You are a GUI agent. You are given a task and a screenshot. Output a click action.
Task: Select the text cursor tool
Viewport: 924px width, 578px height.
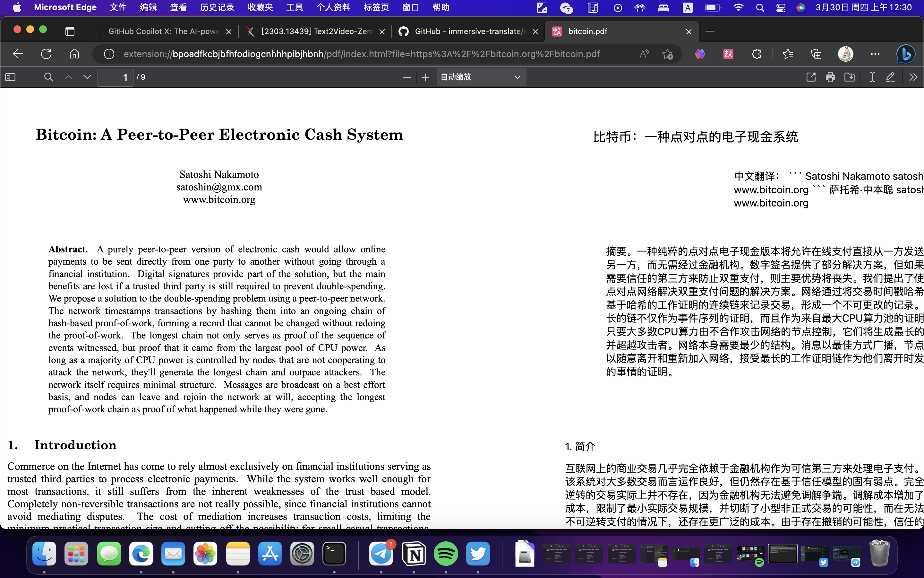click(872, 77)
